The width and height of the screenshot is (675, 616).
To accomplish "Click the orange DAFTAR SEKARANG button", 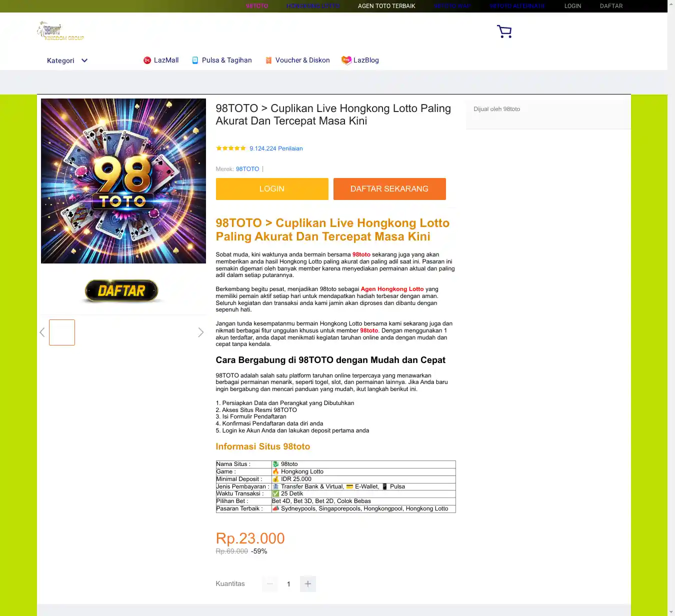I will coord(389,189).
